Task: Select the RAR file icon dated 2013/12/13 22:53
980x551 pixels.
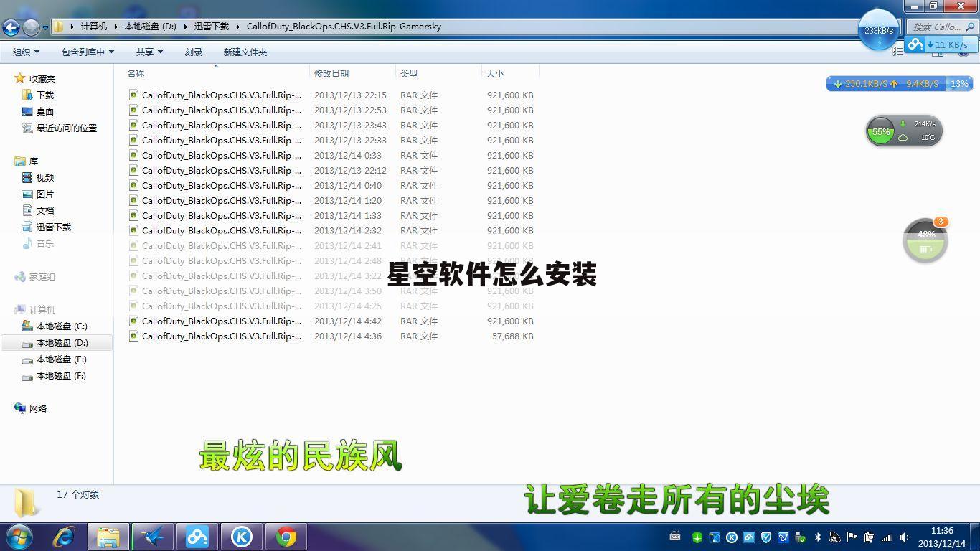Action: (x=133, y=110)
